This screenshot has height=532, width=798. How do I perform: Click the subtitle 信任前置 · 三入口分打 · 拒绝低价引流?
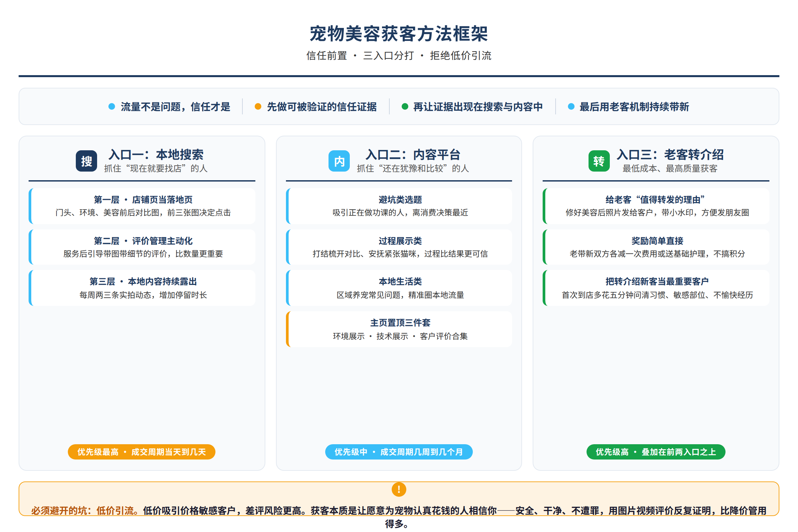click(x=399, y=56)
